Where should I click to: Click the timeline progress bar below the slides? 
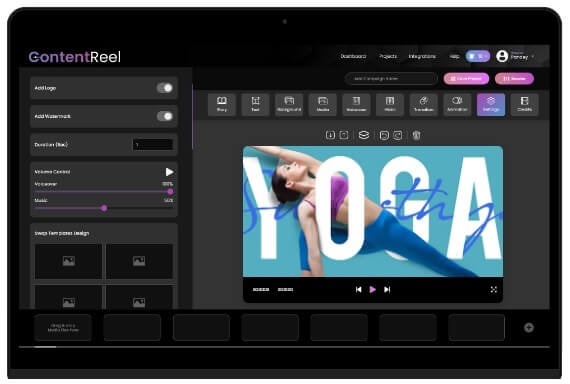(284, 347)
